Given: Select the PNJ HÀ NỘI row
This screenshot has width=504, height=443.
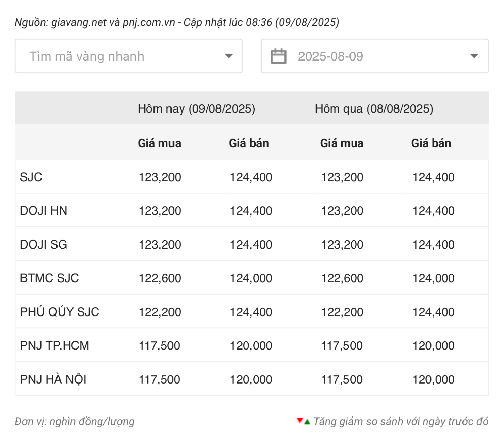Looking at the screenshot, I should point(53,379).
